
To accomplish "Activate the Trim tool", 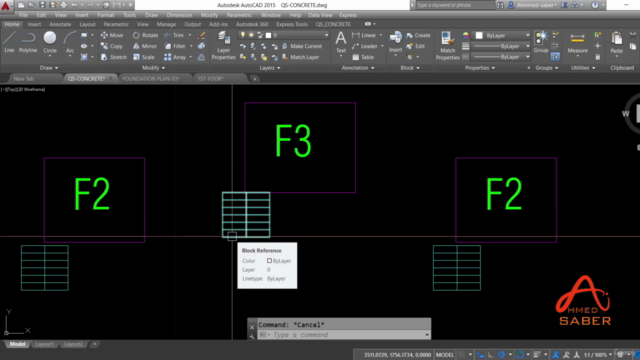I will (174, 36).
